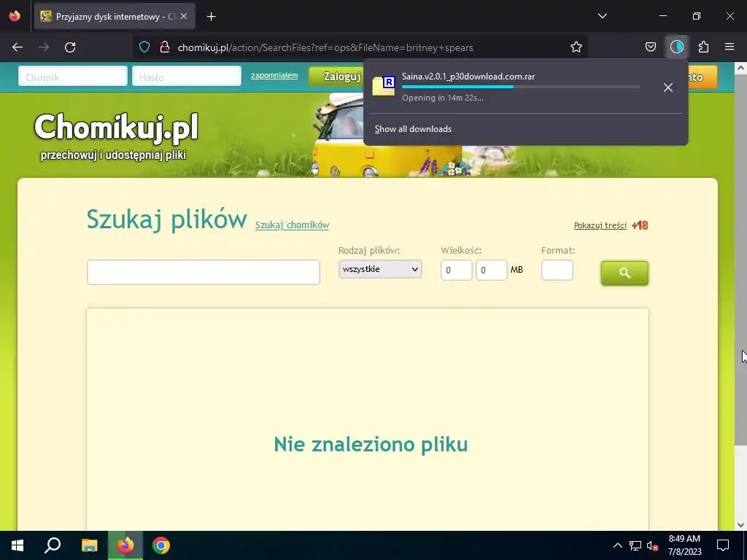This screenshot has width=747, height=560.
Task: Open the taskbar clock and date
Action: point(684,545)
